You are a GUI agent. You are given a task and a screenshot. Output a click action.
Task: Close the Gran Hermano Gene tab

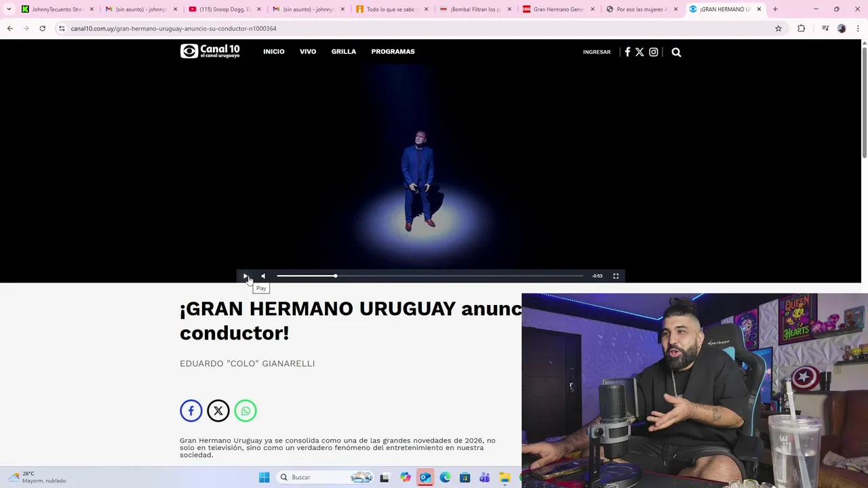(x=593, y=9)
